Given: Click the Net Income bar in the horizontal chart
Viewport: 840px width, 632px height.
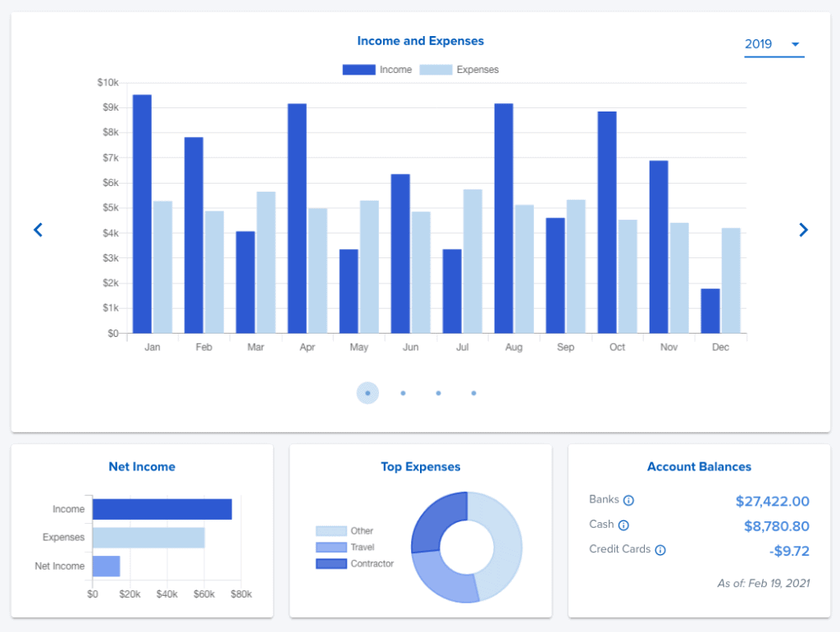Looking at the screenshot, I should click(x=107, y=566).
